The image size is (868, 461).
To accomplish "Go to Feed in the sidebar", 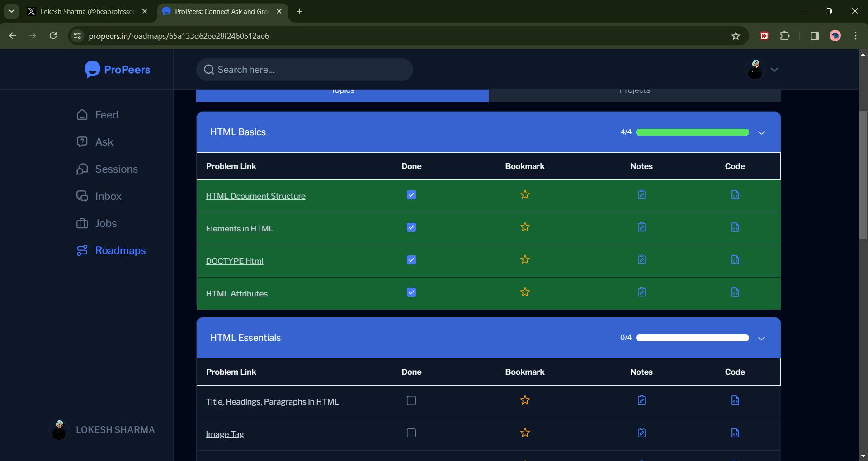I will [x=98, y=115].
